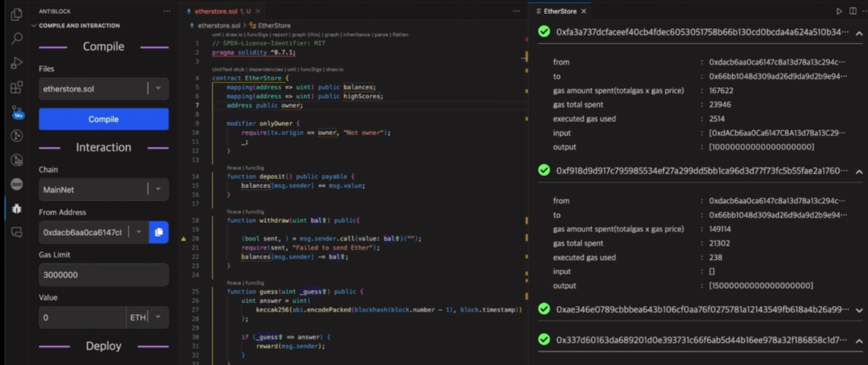Collapse the Compile and Interaction section
Screen dimensions: 868x365
34,26
